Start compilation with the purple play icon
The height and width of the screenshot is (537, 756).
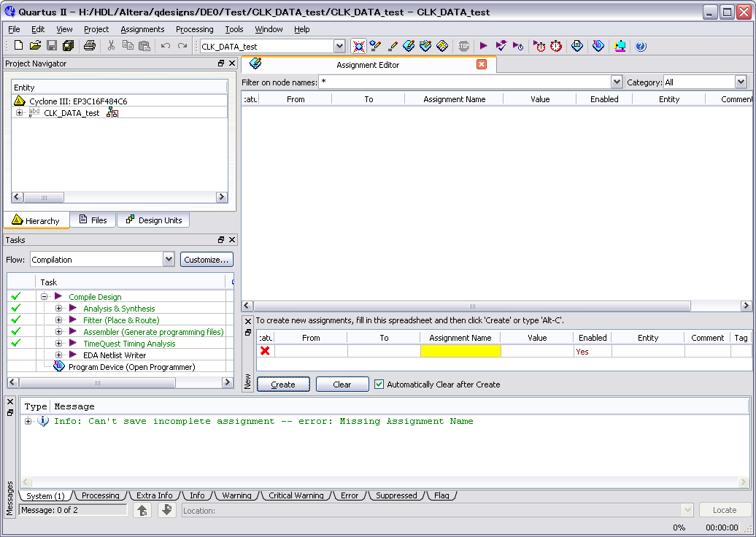(483, 46)
